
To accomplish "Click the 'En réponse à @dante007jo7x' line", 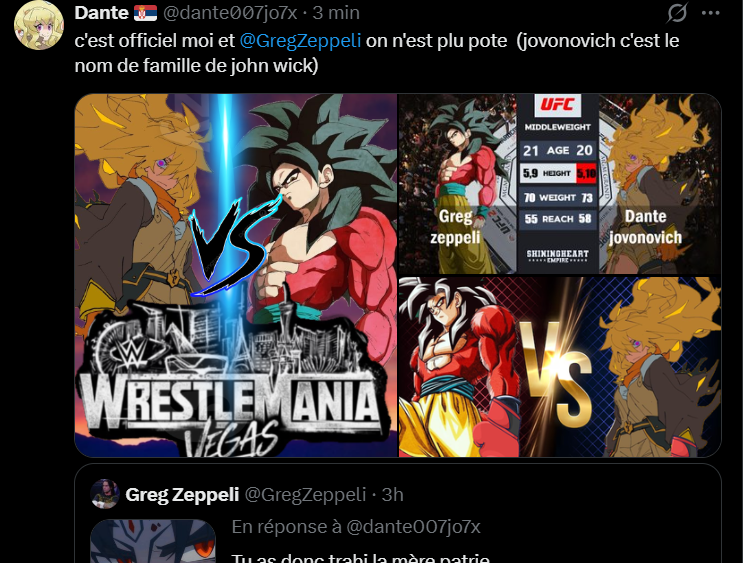I will point(356,527).
